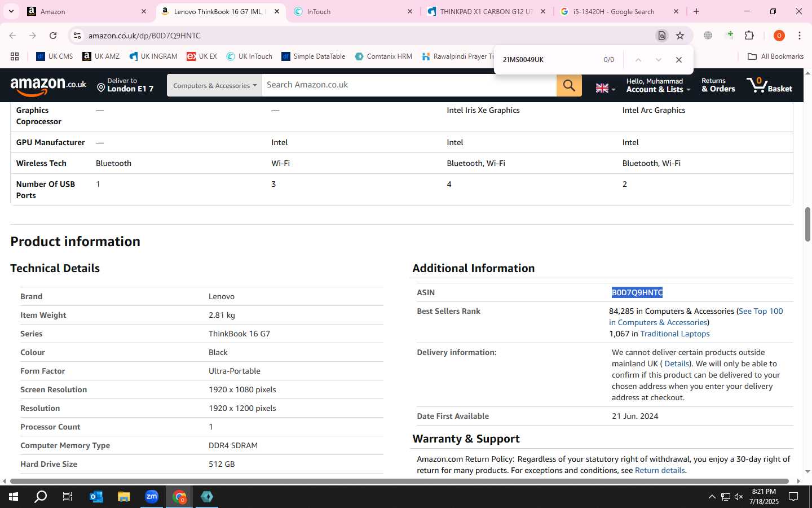812x508 pixels.
Task: Open UK CMS bookmark
Action: click(x=55, y=56)
